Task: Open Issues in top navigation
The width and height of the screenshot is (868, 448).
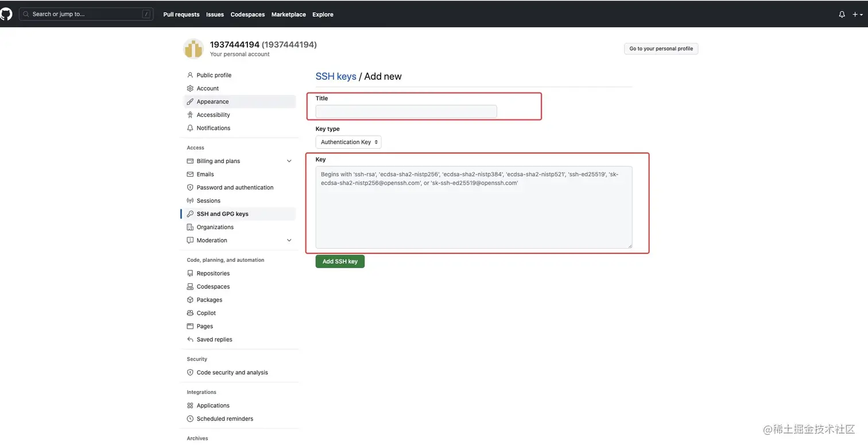Action: pos(215,14)
